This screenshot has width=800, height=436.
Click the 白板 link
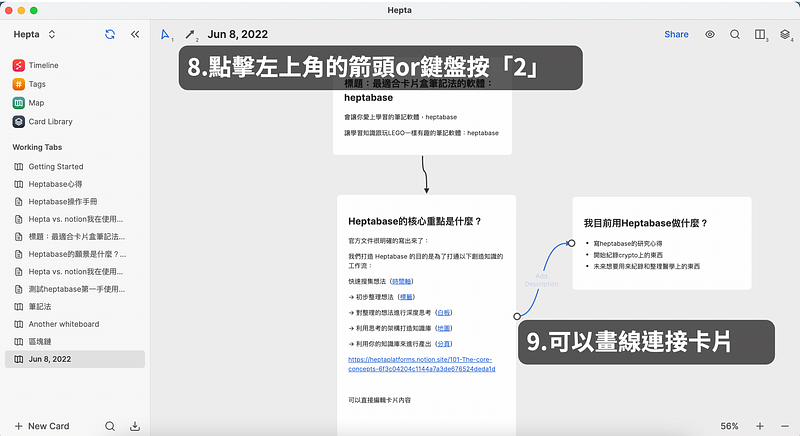(x=444, y=313)
